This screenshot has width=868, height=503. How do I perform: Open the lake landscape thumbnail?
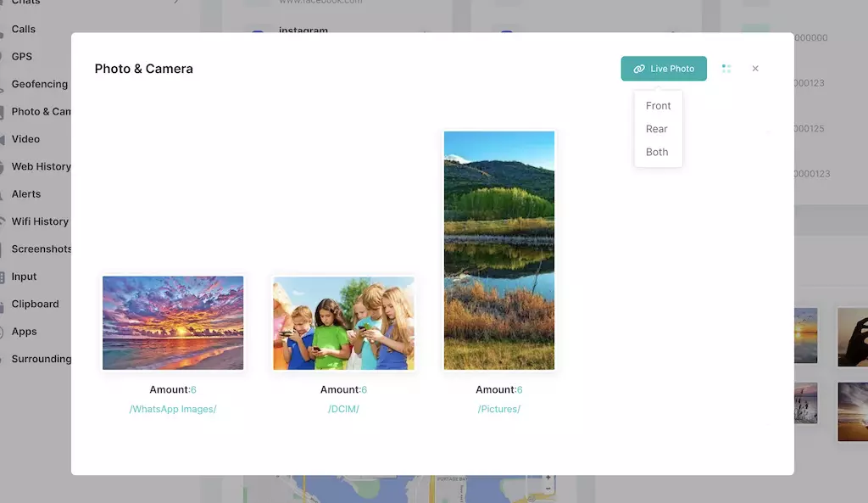(499, 250)
